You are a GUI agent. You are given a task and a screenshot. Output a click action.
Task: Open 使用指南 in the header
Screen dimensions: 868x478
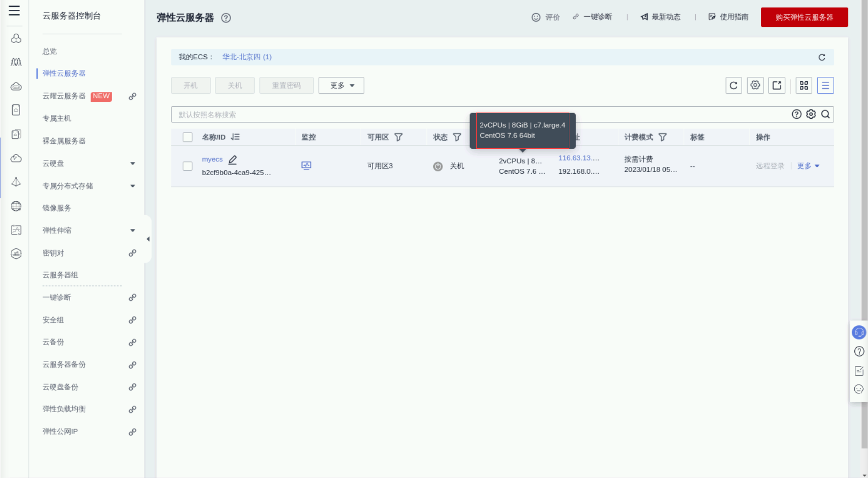coord(728,17)
